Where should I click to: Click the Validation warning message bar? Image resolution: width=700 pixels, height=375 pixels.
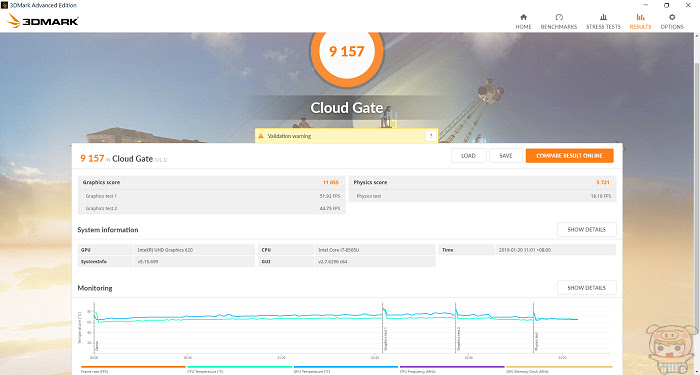346,136
